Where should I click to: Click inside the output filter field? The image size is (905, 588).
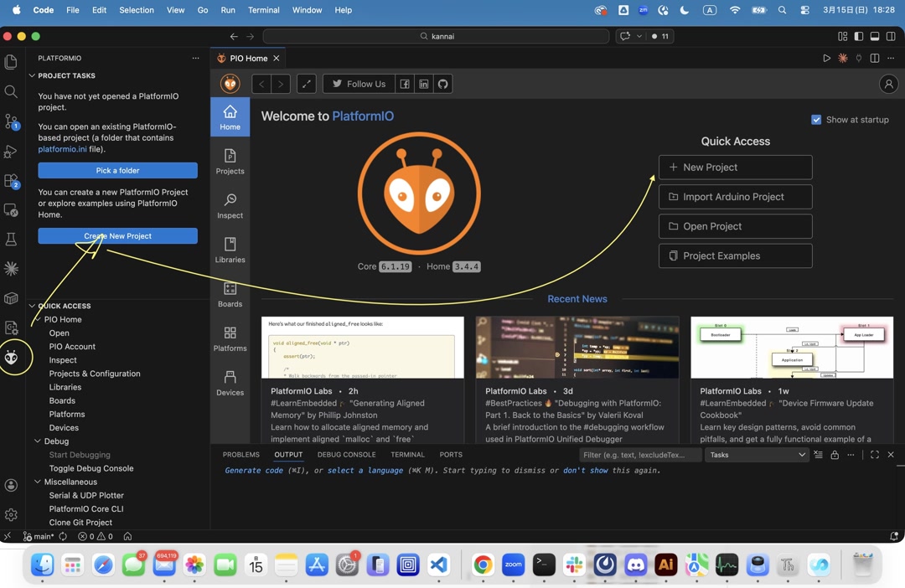pos(639,455)
